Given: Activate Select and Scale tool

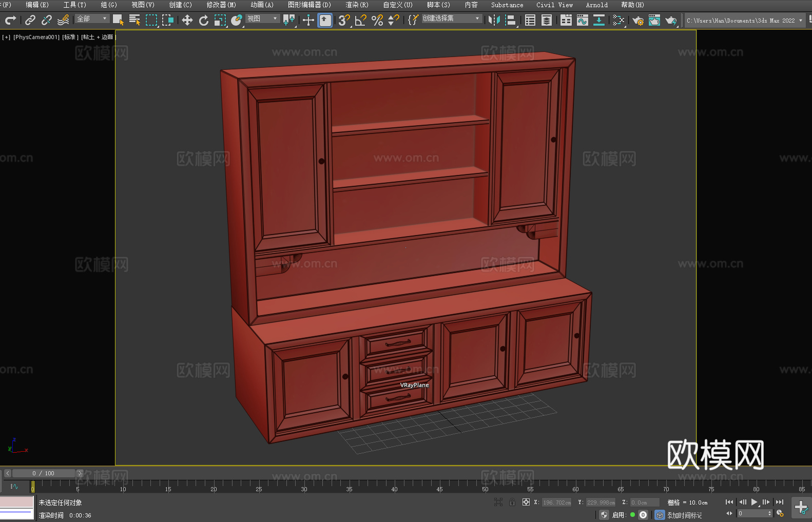Looking at the screenshot, I should click(220, 20).
